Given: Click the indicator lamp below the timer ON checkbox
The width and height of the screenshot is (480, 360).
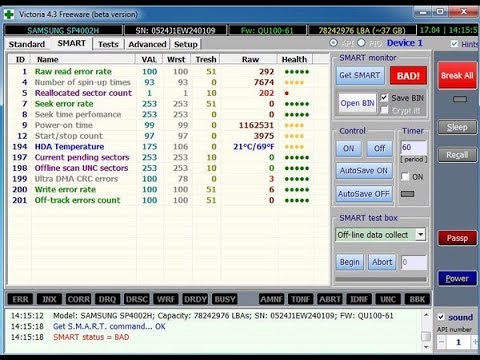Looking at the screenshot, I should coord(407,194).
